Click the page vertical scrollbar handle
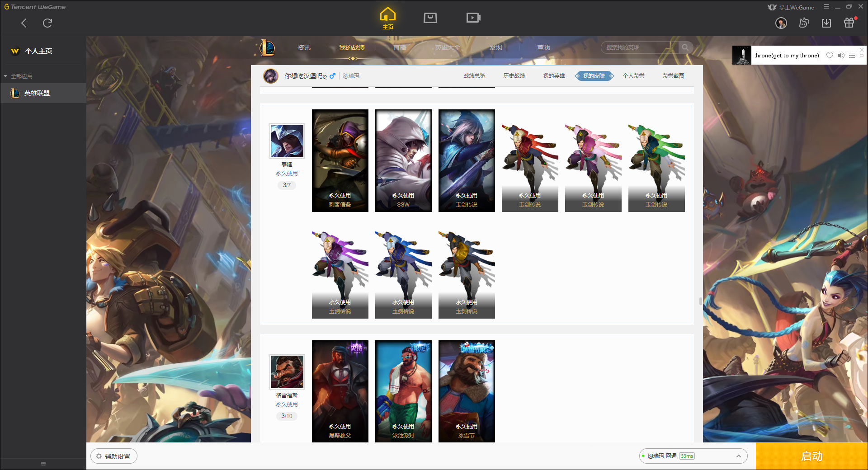The width and height of the screenshot is (868, 470). (x=701, y=301)
